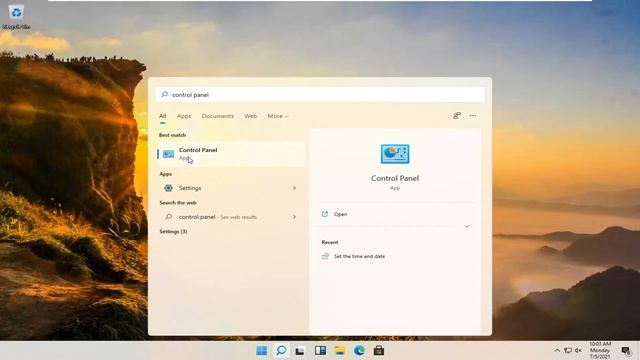Launch File Explorer from the taskbar
The height and width of the screenshot is (360, 640).
340,351
